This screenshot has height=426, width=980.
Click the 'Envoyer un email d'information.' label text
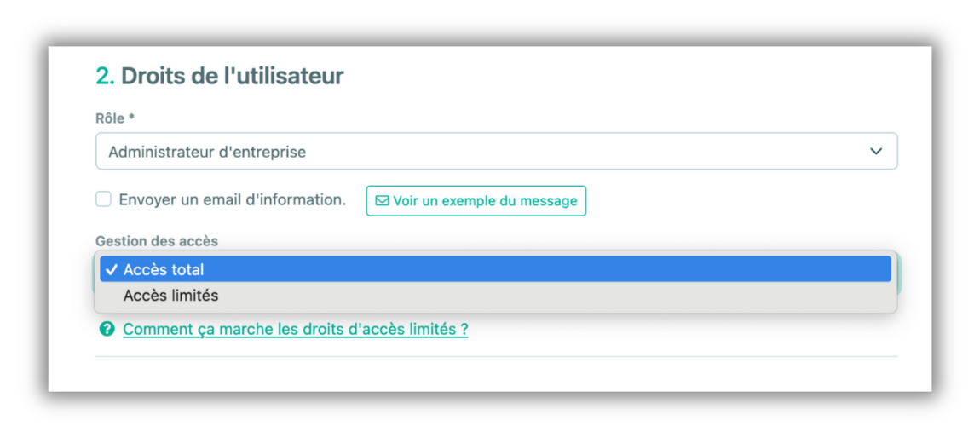(232, 199)
